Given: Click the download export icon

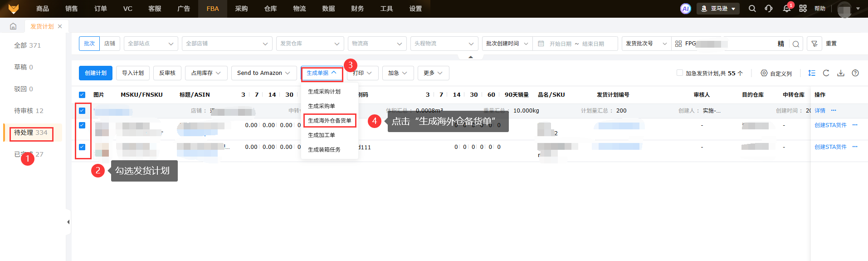Looking at the screenshot, I should click(840, 73).
